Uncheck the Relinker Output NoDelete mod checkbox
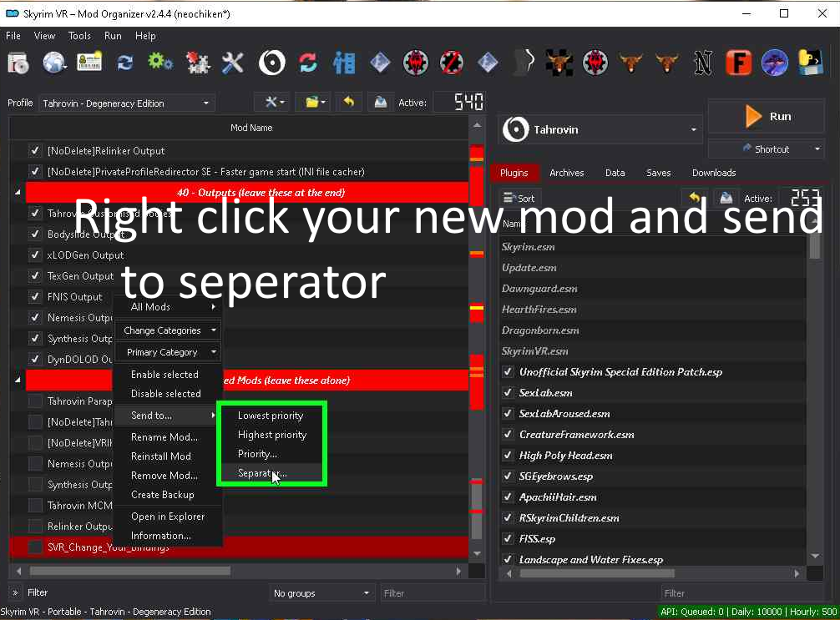The image size is (840, 620). [x=35, y=150]
